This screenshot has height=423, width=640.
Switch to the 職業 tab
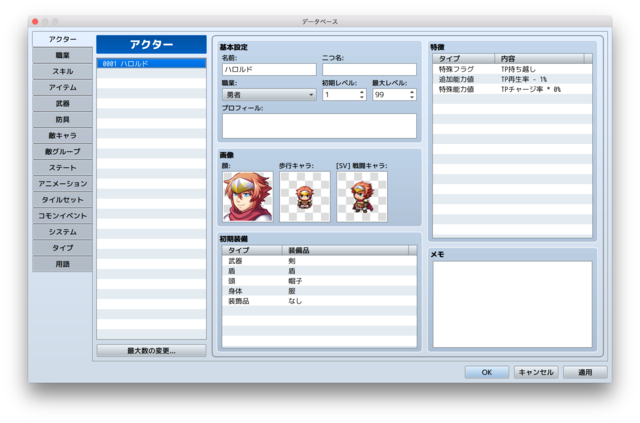[62, 55]
